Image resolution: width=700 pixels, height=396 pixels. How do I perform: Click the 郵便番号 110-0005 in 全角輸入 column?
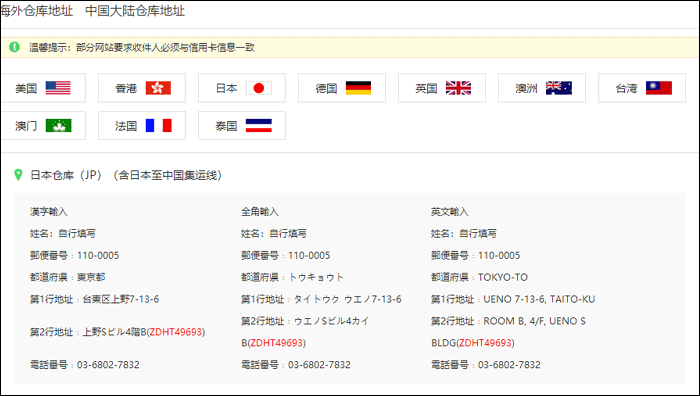tap(286, 255)
